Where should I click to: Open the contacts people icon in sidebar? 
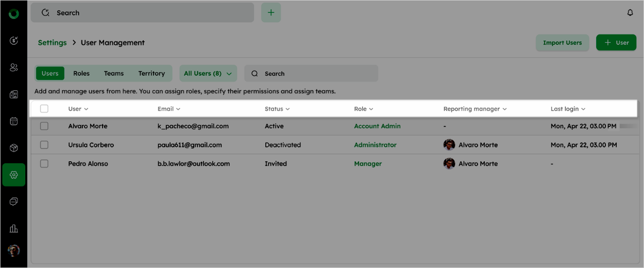tap(14, 68)
